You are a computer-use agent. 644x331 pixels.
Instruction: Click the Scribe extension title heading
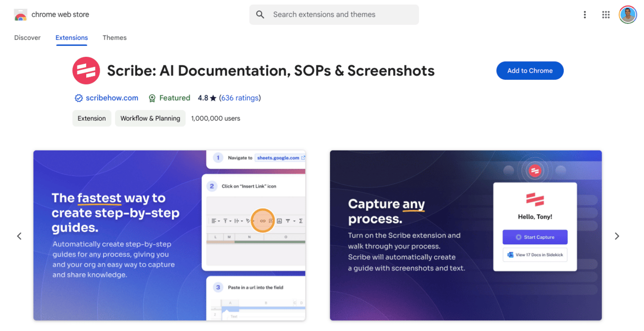pyautogui.click(x=271, y=71)
